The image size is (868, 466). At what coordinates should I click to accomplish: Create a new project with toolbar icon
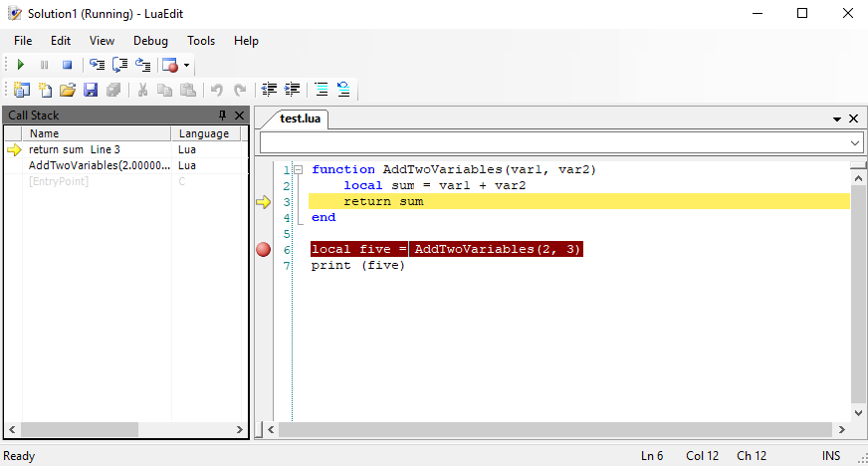pyautogui.click(x=22, y=90)
